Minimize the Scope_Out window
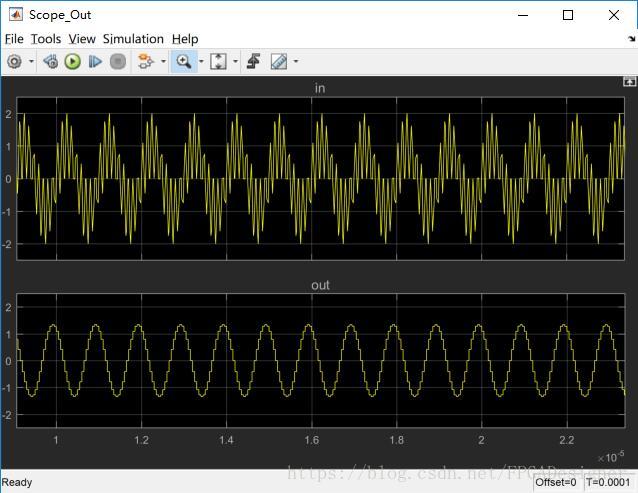 (x=523, y=15)
